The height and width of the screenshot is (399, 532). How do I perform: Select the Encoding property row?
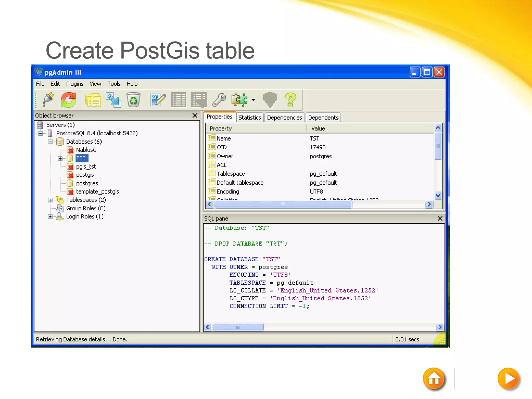pos(320,191)
